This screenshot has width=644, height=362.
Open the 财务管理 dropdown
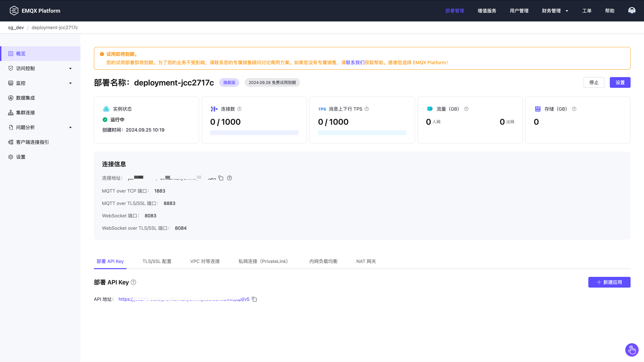555,11
